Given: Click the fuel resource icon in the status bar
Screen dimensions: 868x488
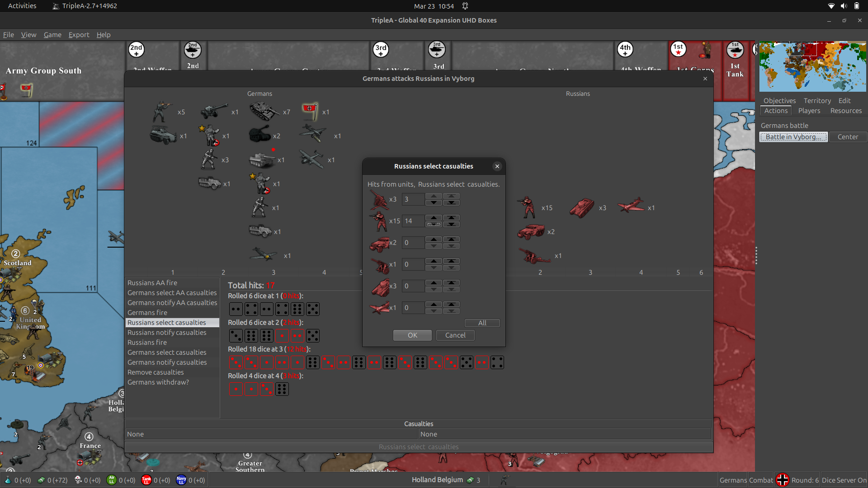Looking at the screenshot, I should click(8, 480).
